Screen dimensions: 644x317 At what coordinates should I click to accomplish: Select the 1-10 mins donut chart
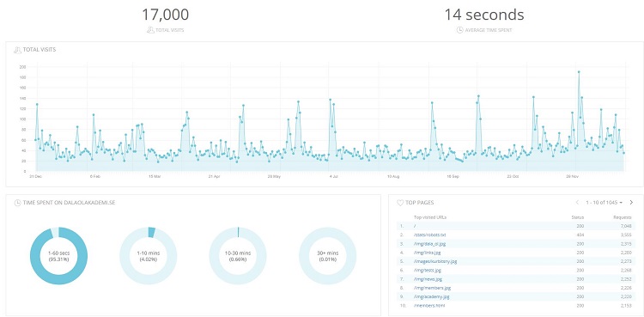tap(149, 256)
